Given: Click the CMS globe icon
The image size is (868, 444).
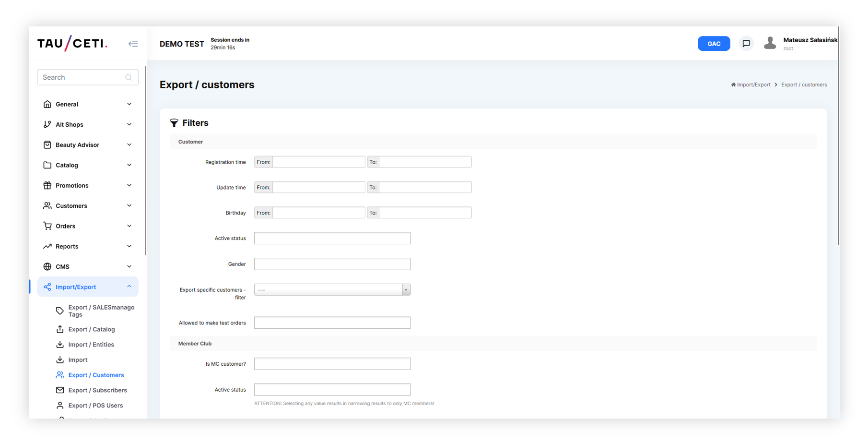Looking at the screenshot, I should 47,266.
